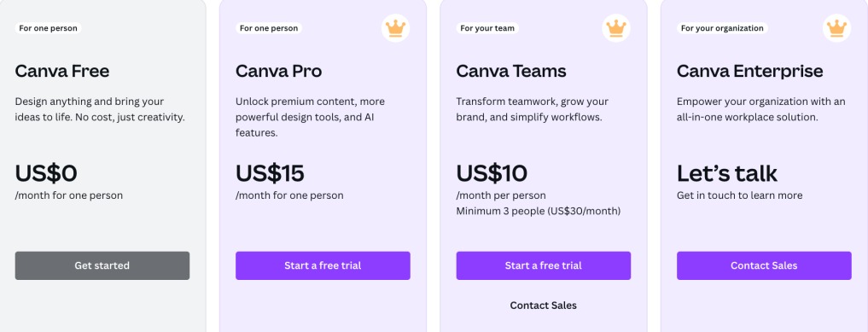Screen dimensions: 868x332
Task: Click Contact Sales button for Canva Enterprise
Action: 764,265
